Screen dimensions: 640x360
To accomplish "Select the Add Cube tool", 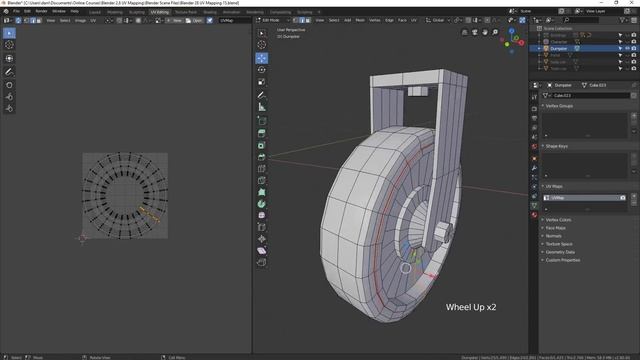I will (x=262, y=121).
